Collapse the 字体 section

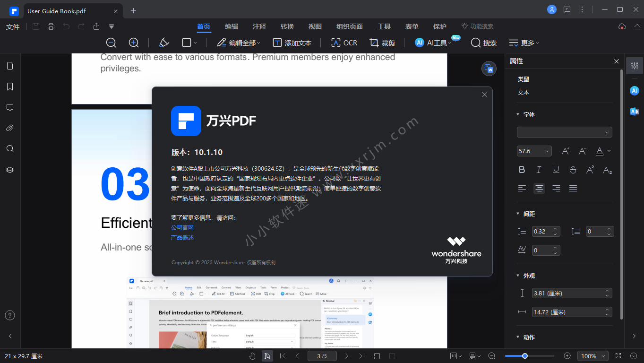(518, 114)
